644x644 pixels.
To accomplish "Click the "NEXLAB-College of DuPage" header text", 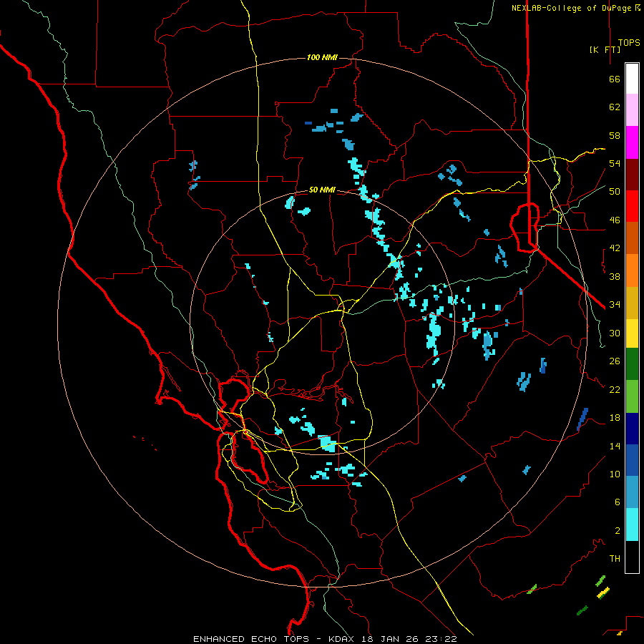I will [572, 8].
